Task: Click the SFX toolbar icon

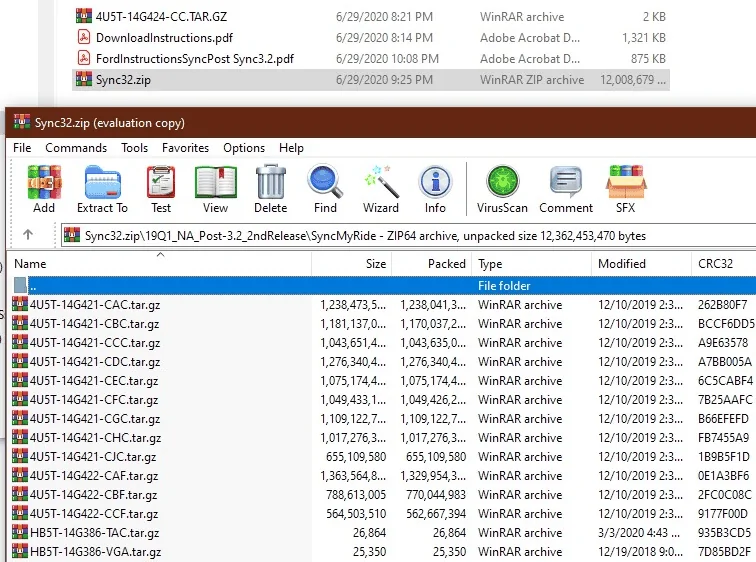Action: pos(626,182)
